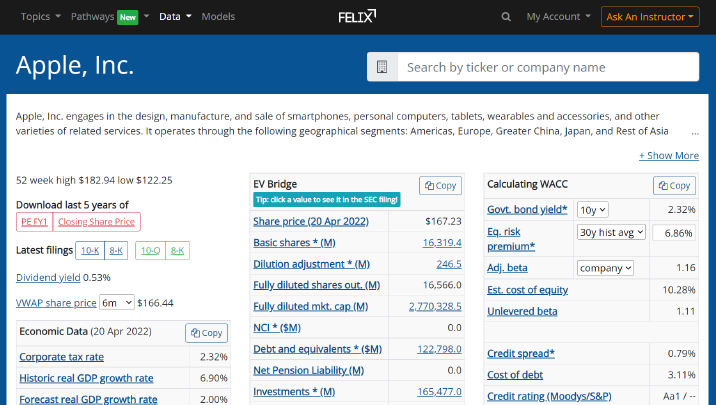
Task: Click the Ask An Instructor button
Action: (x=650, y=17)
